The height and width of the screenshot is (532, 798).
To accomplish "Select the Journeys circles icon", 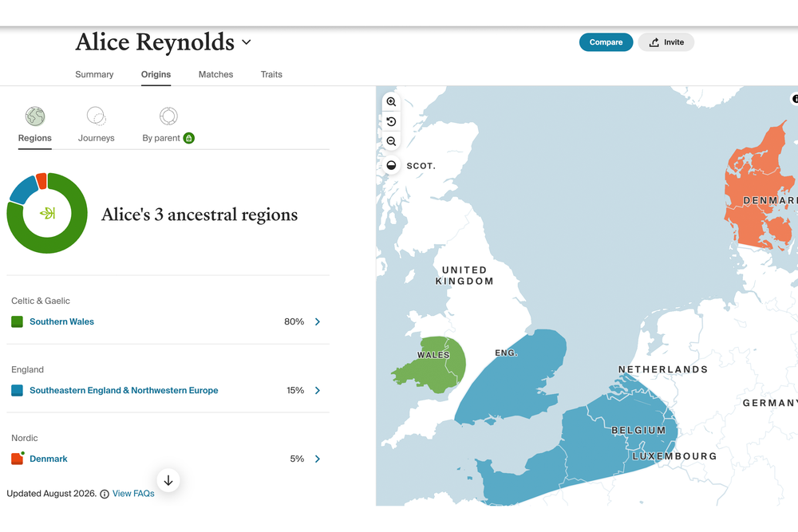I will 97,116.
